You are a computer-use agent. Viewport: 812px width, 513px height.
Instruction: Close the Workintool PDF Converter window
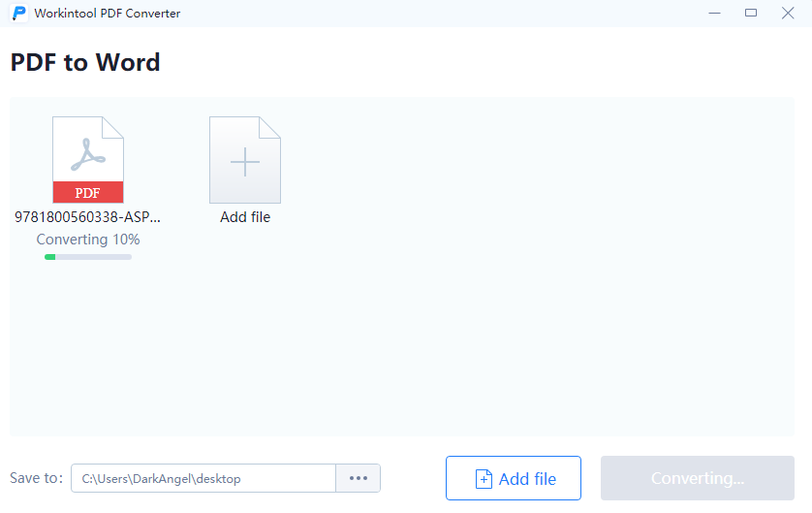pyautogui.click(x=788, y=13)
